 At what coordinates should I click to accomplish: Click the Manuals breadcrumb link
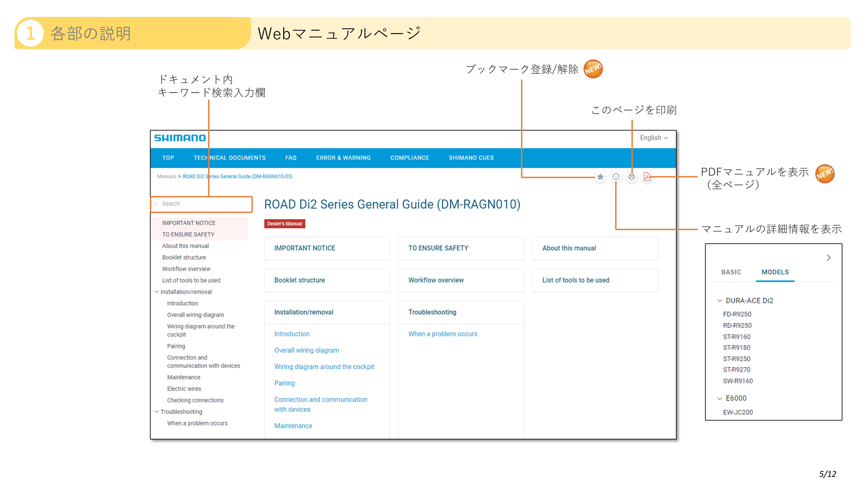[x=166, y=177]
